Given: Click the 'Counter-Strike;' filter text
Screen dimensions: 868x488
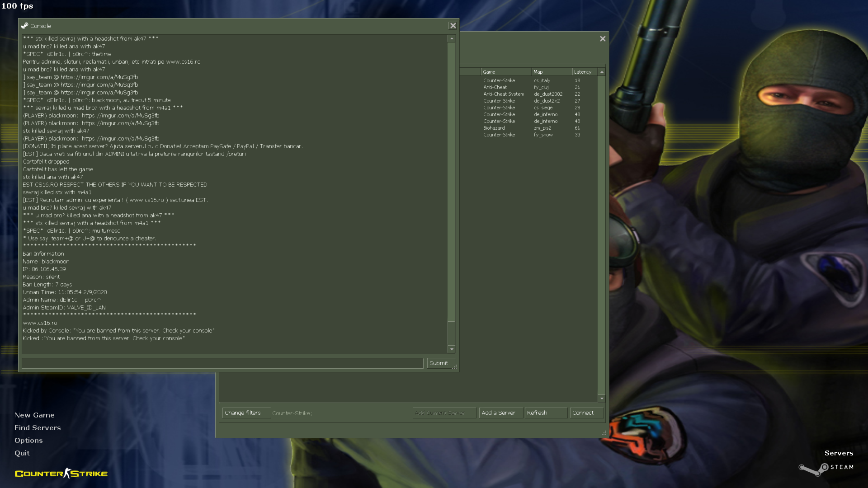Looking at the screenshot, I should pos(292,413).
